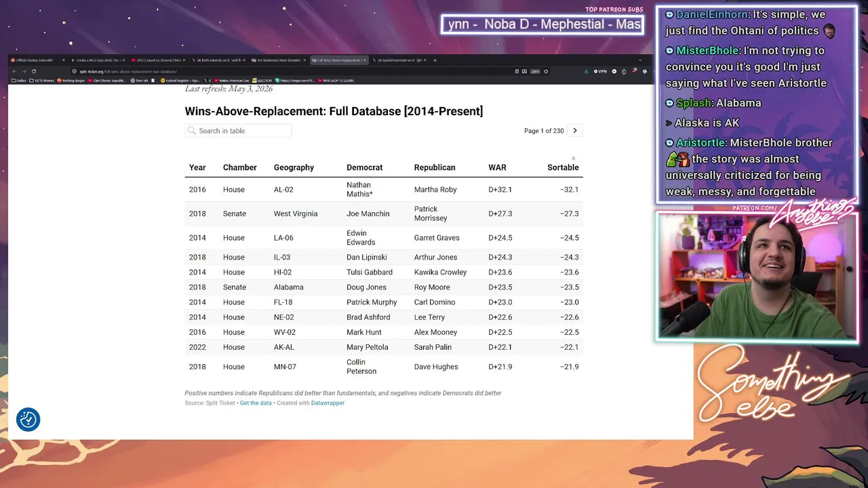The height and width of the screenshot is (488, 868).
Task: Focus the Search in table field
Action: click(238, 131)
